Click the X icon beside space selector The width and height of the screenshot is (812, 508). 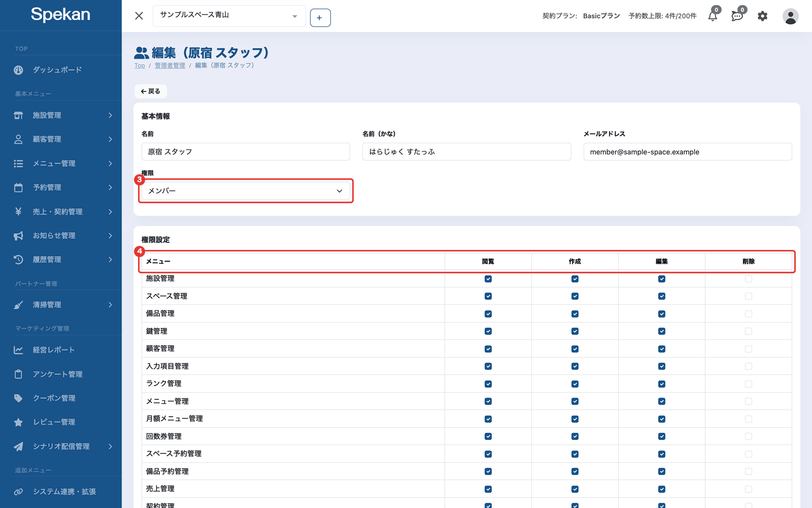139,16
